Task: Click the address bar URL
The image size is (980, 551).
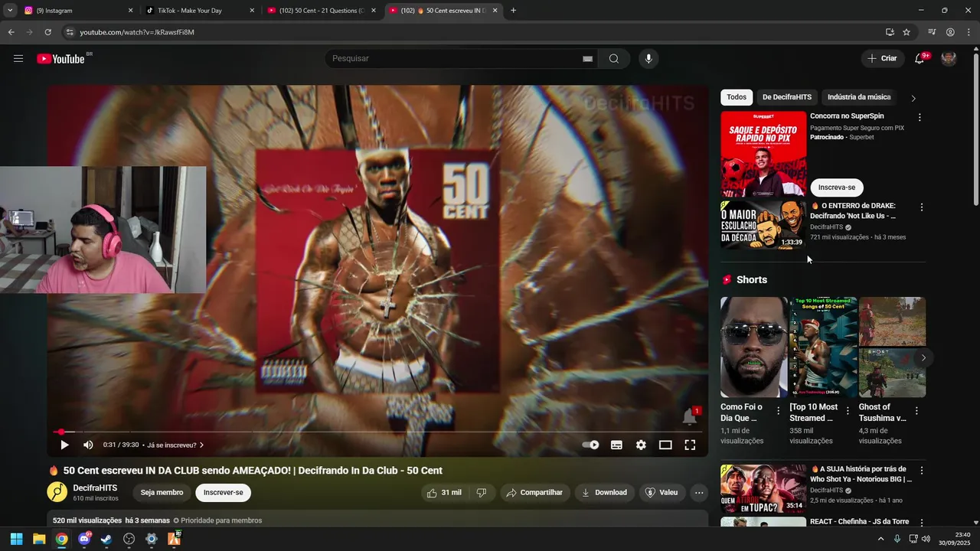Action: point(137,32)
